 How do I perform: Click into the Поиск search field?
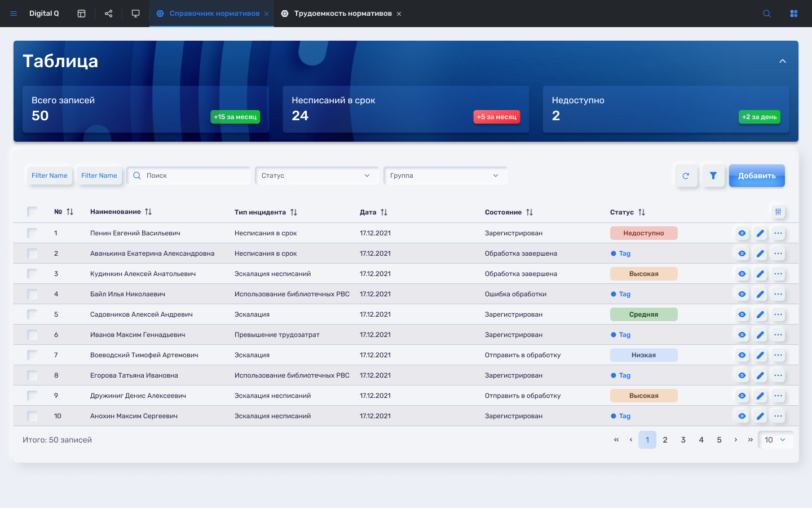[188, 176]
